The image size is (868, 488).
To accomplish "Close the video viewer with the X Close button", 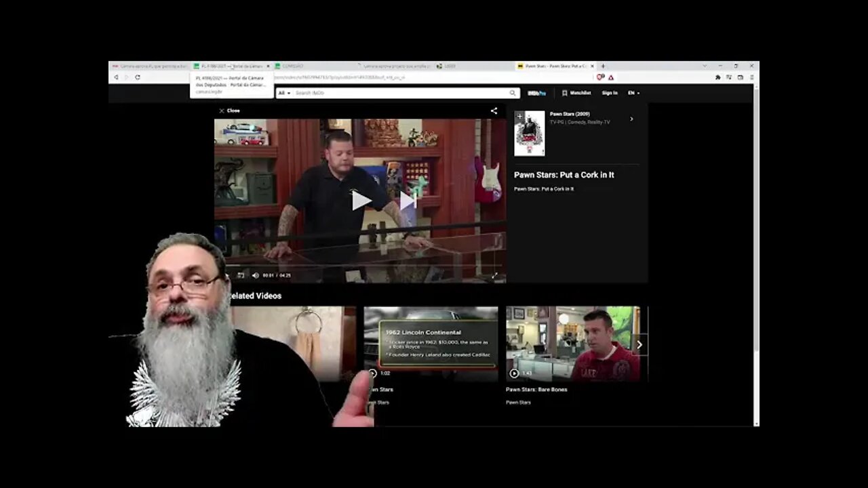I will pyautogui.click(x=229, y=110).
